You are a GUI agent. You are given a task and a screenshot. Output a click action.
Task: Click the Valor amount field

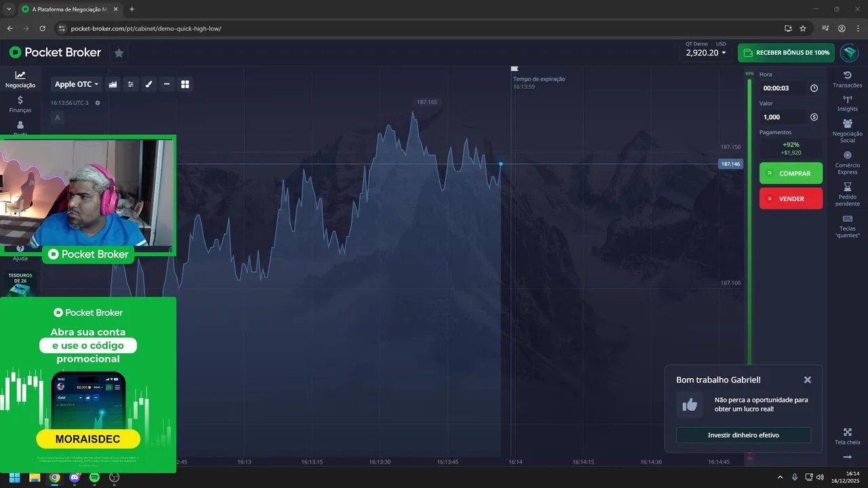coord(783,117)
